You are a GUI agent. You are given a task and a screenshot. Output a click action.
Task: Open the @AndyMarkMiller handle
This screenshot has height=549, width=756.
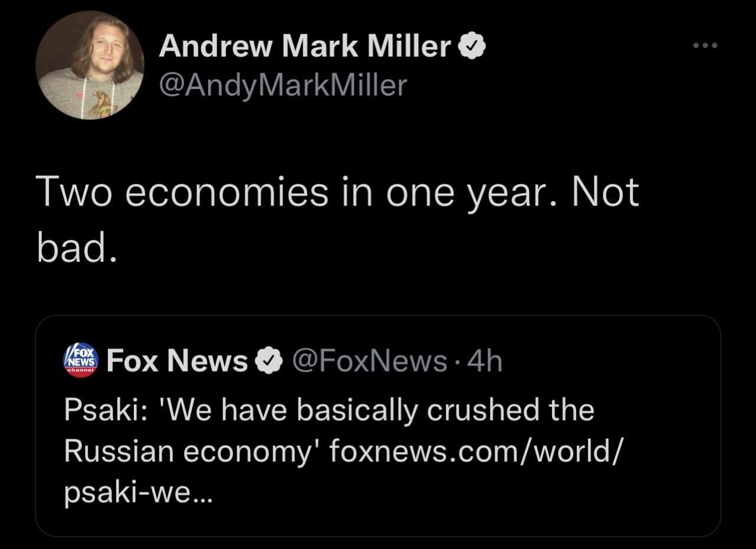point(282,86)
